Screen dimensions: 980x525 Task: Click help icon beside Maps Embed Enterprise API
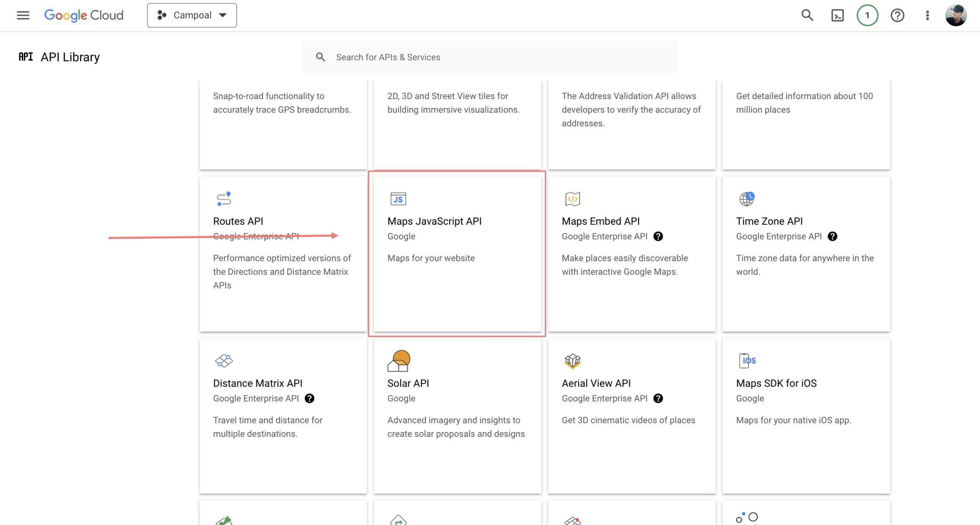[x=658, y=236]
